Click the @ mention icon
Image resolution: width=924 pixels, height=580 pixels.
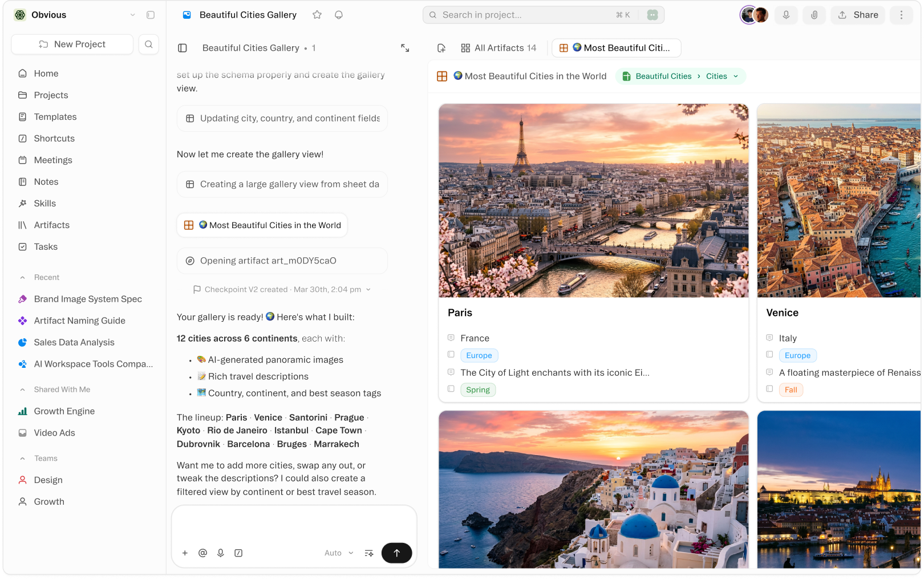click(x=202, y=553)
